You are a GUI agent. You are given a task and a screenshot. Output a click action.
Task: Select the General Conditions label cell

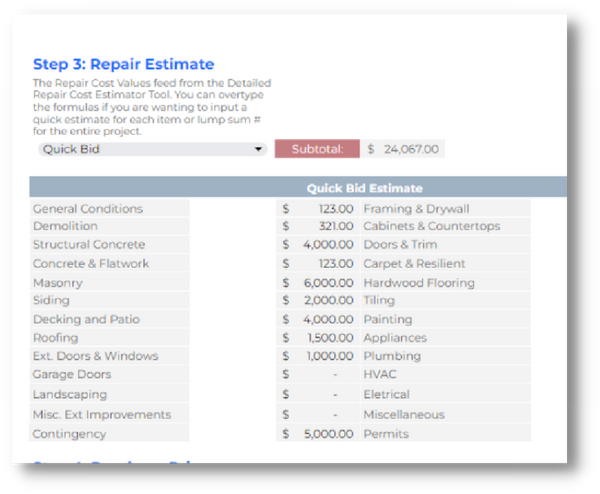coord(110,209)
